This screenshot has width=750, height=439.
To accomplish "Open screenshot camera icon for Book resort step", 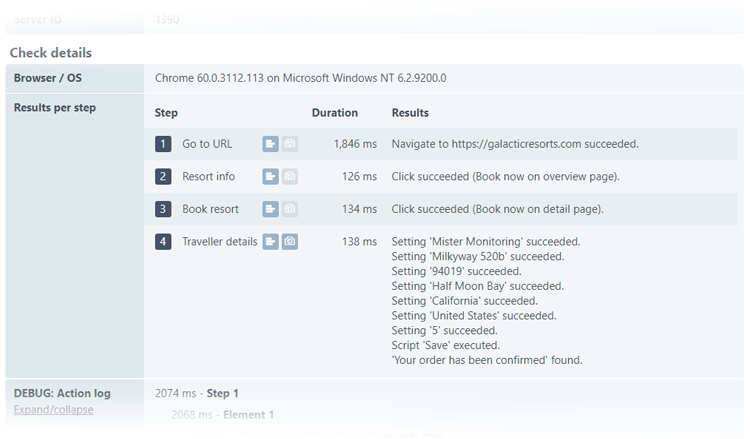I will click(x=289, y=209).
